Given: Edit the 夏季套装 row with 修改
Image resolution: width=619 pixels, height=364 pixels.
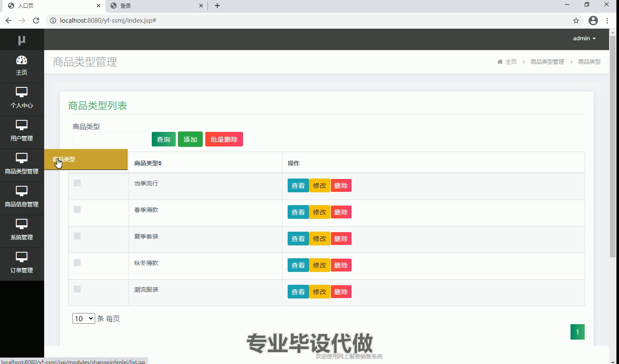Looking at the screenshot, I should click(x=320, y=239).
